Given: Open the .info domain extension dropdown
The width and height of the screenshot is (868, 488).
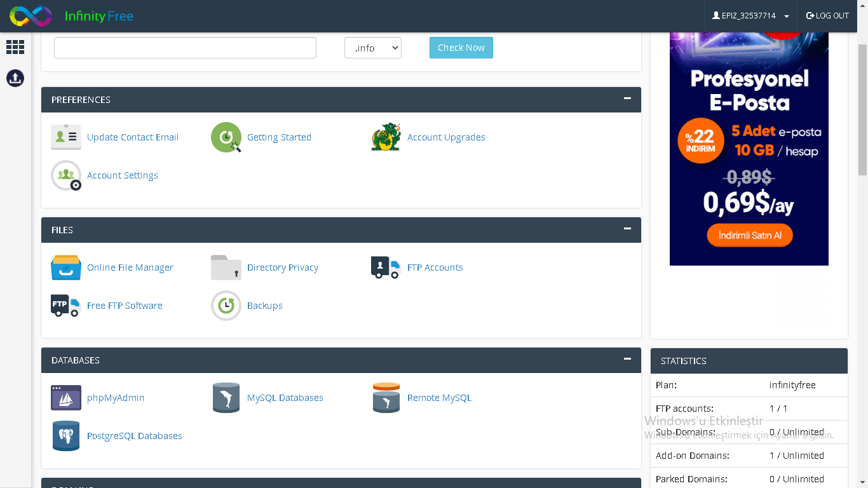Looking at the screenshot, I should pos(372,48).
